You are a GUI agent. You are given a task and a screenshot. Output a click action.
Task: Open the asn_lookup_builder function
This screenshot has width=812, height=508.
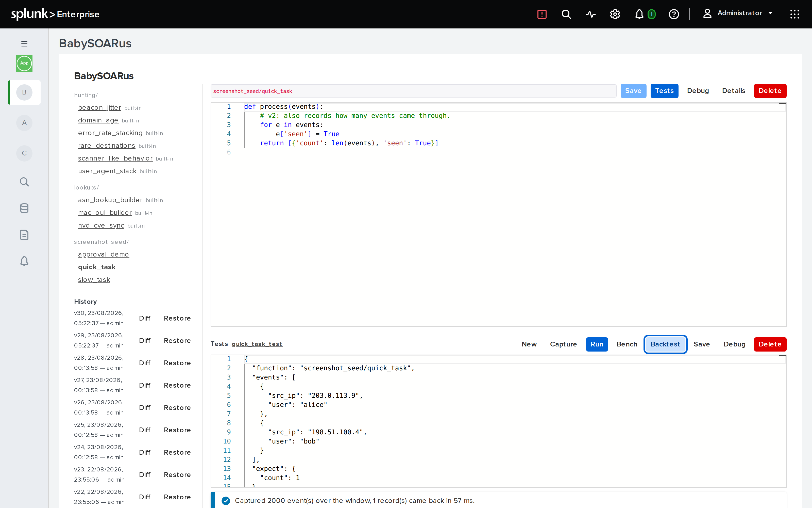point(110,200)
